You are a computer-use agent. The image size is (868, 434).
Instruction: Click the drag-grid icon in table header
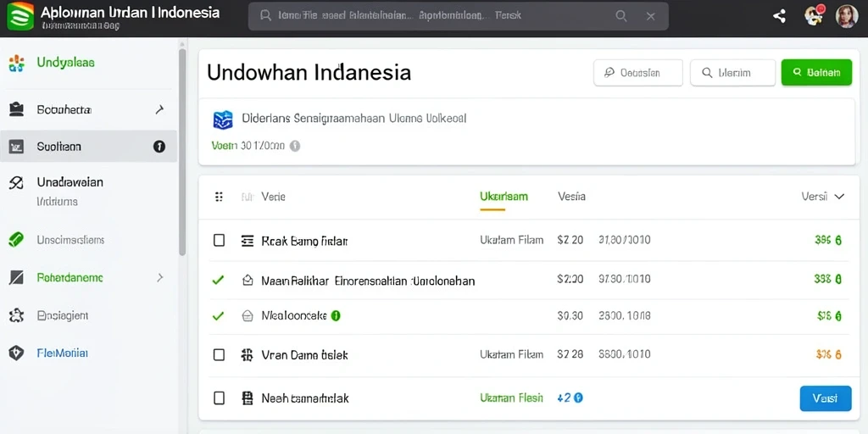[x=219, y=197]
